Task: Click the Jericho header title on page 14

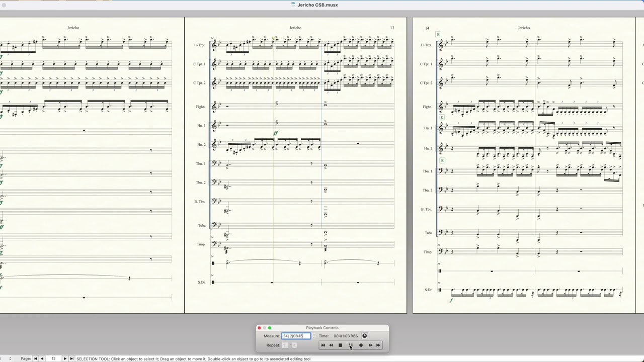Action: pos(524,28)
